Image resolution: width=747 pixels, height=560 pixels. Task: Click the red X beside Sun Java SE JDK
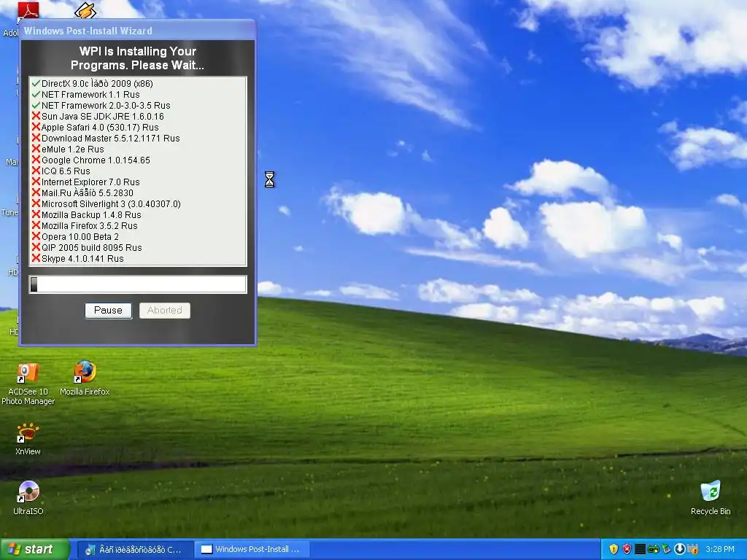(36, 116)
